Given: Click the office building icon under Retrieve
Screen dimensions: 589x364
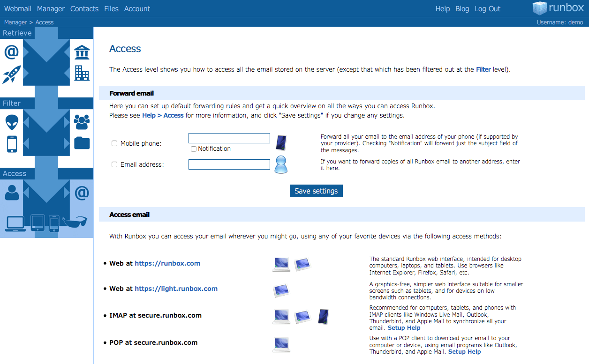Looking at the screenshot, I should click(82, 73).
